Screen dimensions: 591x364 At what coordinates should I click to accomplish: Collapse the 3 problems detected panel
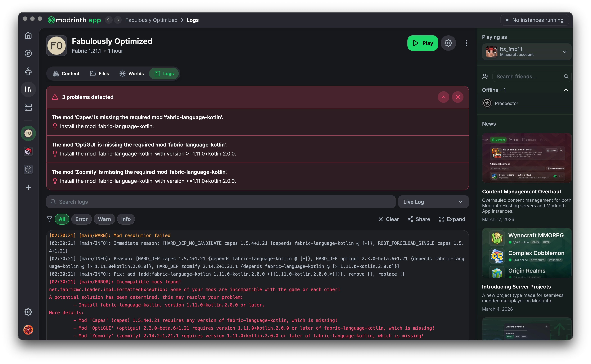pyautogui.click(x=443, y=97)
